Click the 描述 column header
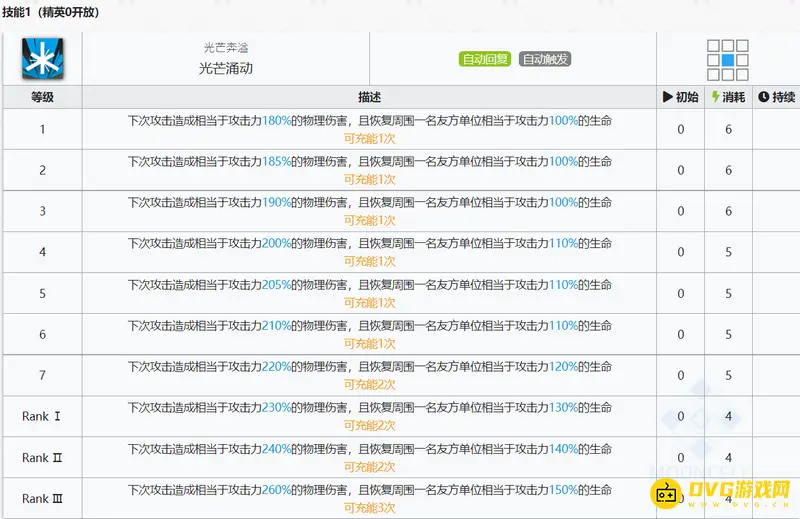Viewport: 800px width, 519px height. coord(369,97)
